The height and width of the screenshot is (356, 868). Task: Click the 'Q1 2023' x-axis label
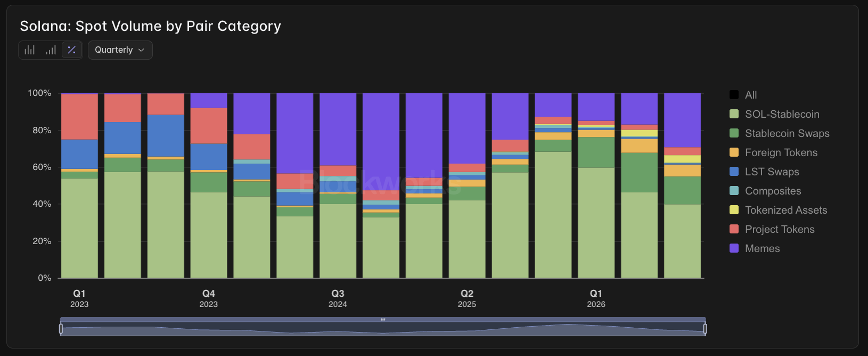pos(79,298)
